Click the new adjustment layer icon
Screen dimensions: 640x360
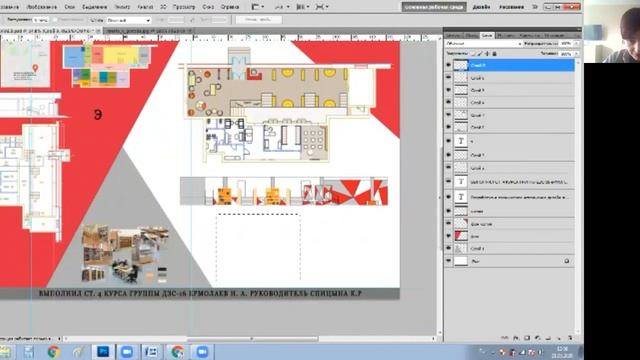click(x=537, y=338)
